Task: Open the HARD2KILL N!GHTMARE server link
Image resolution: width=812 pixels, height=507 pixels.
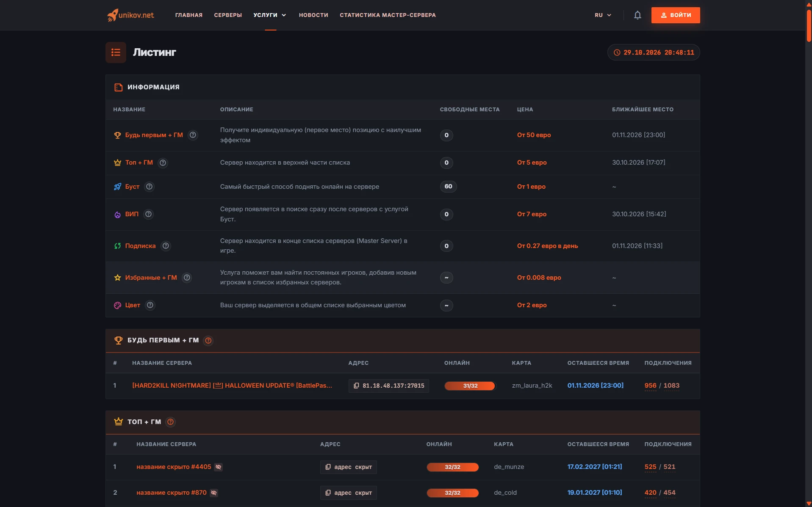Action: tap(232, 386)
